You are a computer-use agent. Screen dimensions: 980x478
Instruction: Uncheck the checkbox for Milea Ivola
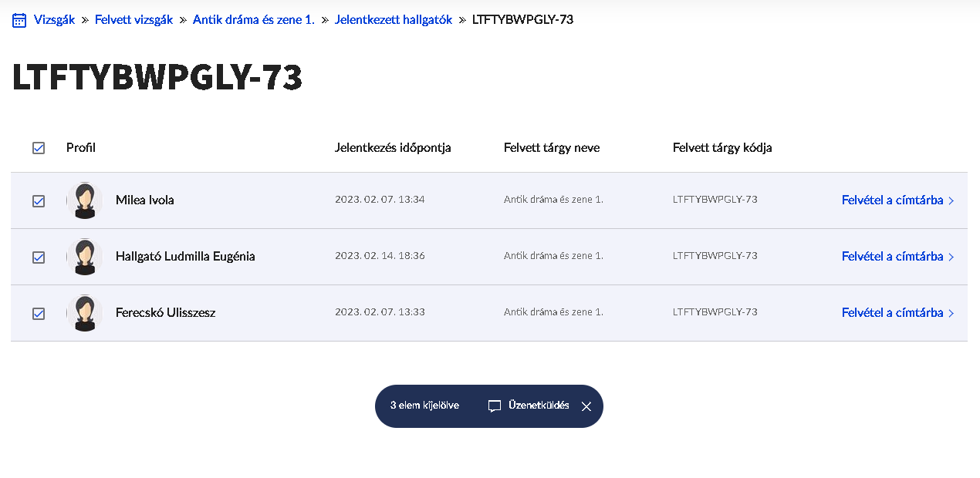39,201
